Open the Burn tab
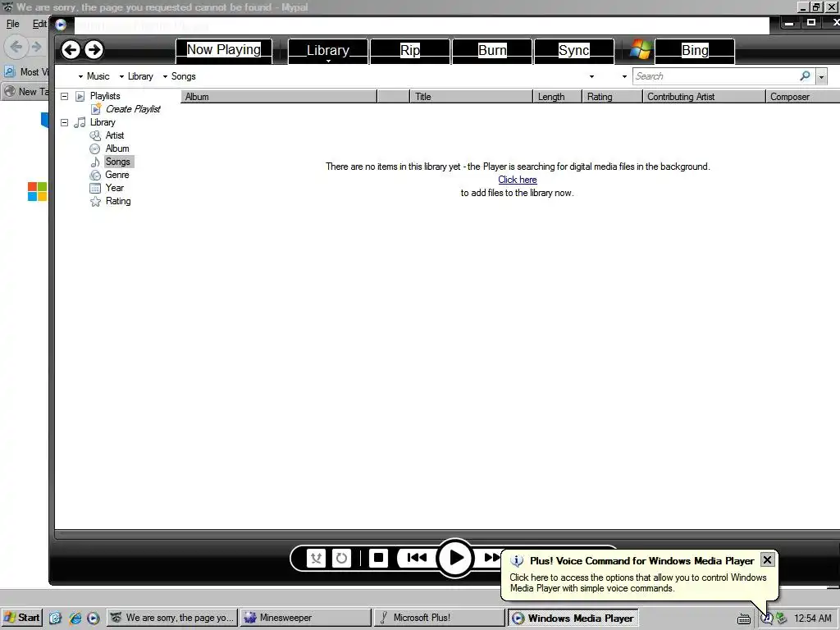The height and width of the screenshot is (630, 840). 492,51
